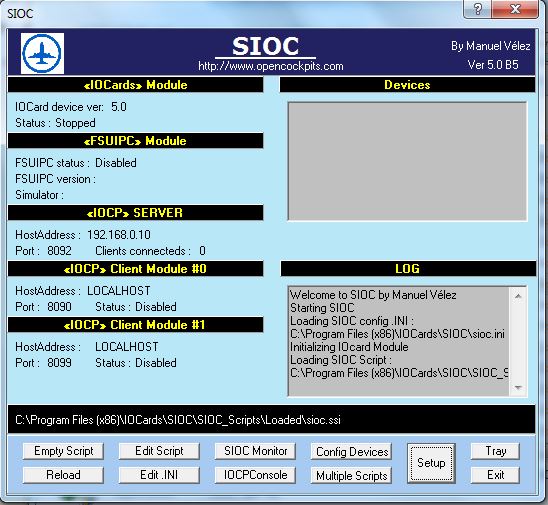Select the 'Loading SIOC Script :' log line
Image resolution: width=548 pixels, height=505 pixels.
pos(341,360)
